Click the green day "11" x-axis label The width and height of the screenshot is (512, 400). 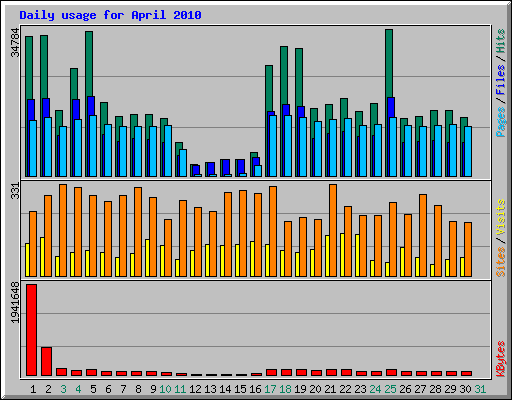tap(180, 389)
